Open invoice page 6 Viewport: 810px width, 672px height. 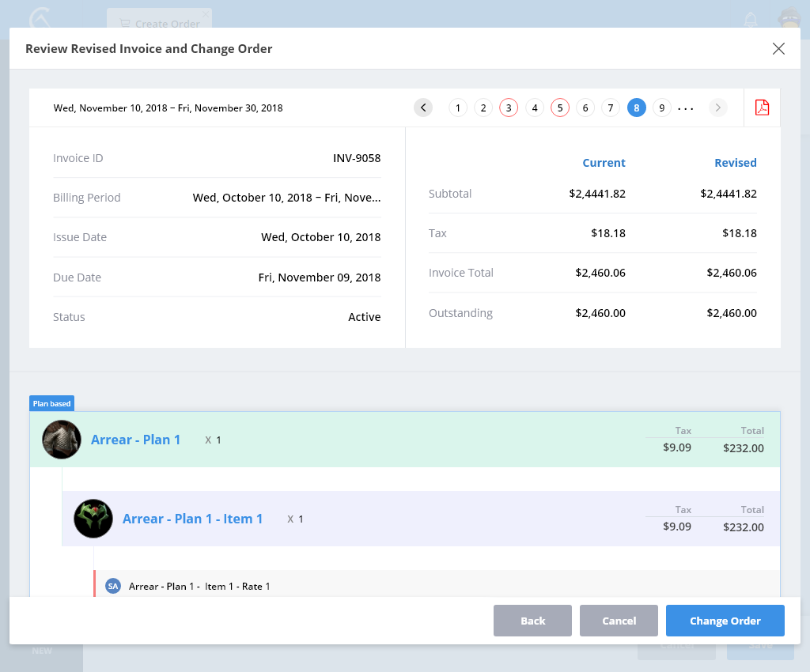coord(585,108)
